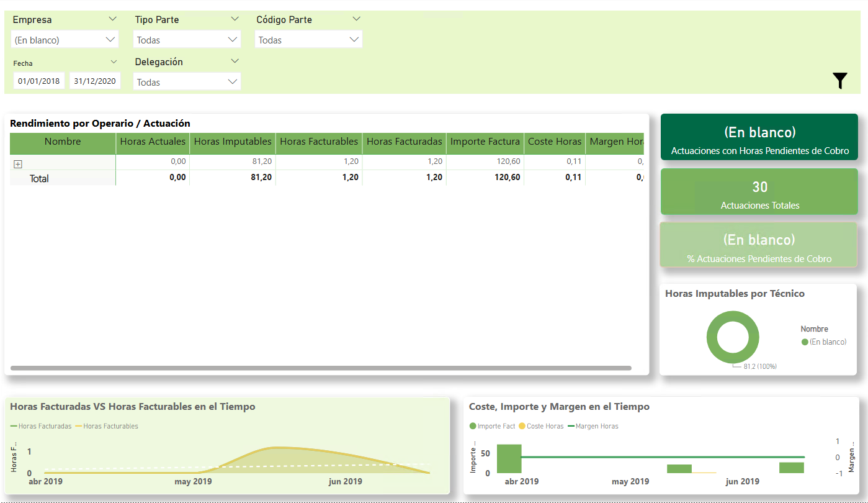The image size is (868, 503).
Task: Click the Actuaciones Totales card
Action: [759, 191]
